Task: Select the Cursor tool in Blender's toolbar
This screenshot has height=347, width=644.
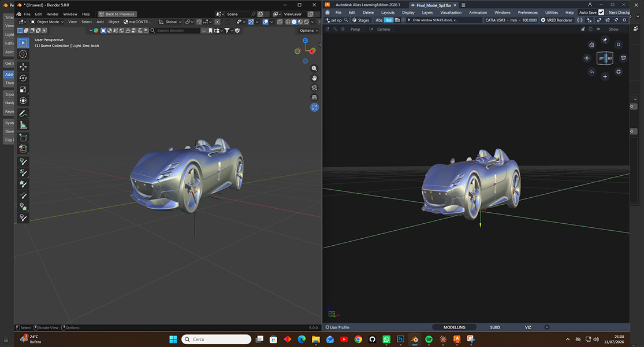Action: pyautogui.click(x=23, y=54)
